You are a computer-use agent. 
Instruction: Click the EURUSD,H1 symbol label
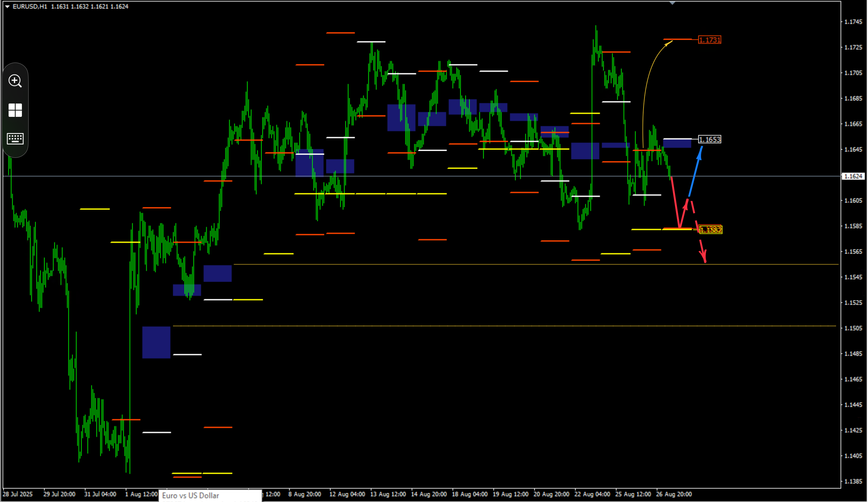pos(30,7)
